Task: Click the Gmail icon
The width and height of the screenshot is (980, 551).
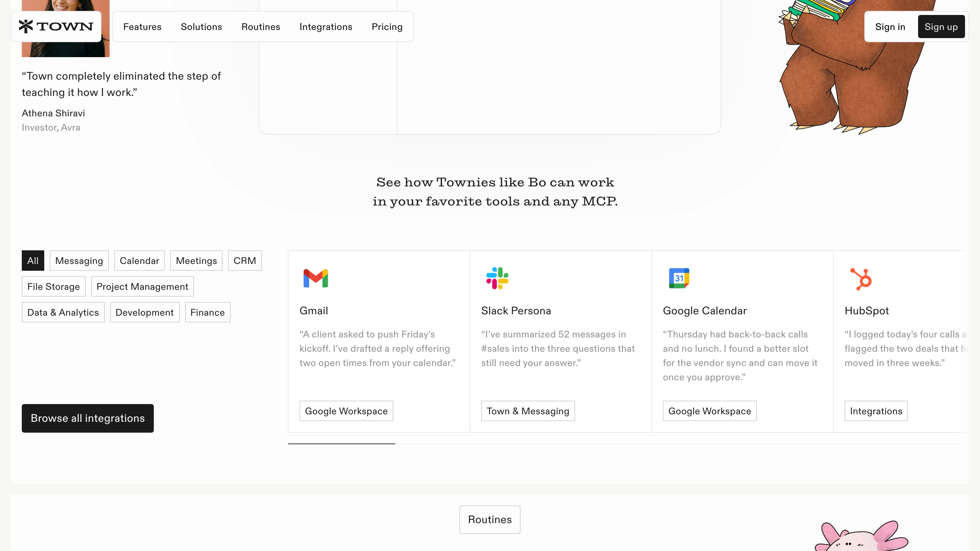Action: 315,278
